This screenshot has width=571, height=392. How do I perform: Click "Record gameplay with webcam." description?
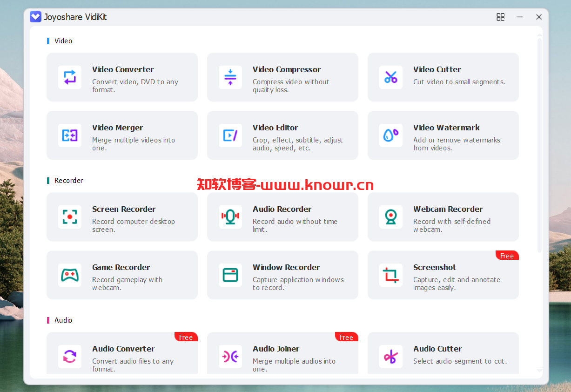tap(127, 284)
